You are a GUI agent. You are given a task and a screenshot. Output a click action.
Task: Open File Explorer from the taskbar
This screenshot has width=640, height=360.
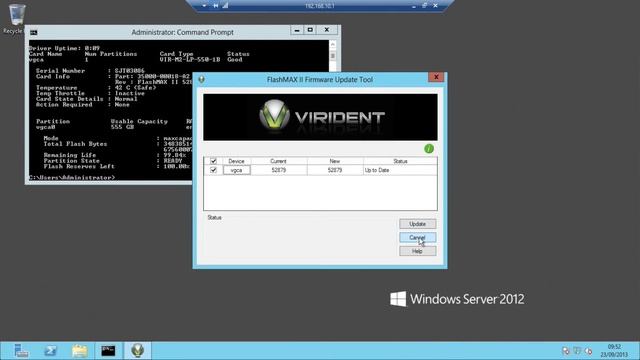(x=80, y=350)
